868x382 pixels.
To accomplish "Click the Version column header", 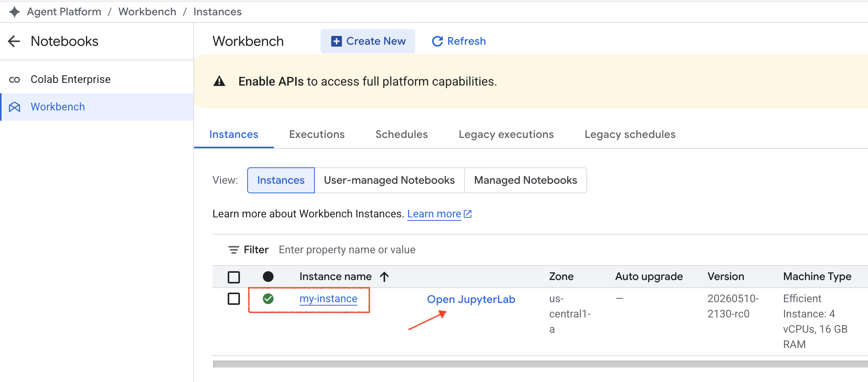I will click(726, 277).
